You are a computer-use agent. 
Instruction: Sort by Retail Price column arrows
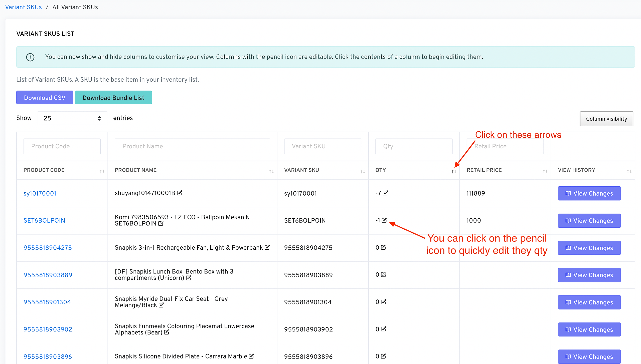[x=545, y=171]
